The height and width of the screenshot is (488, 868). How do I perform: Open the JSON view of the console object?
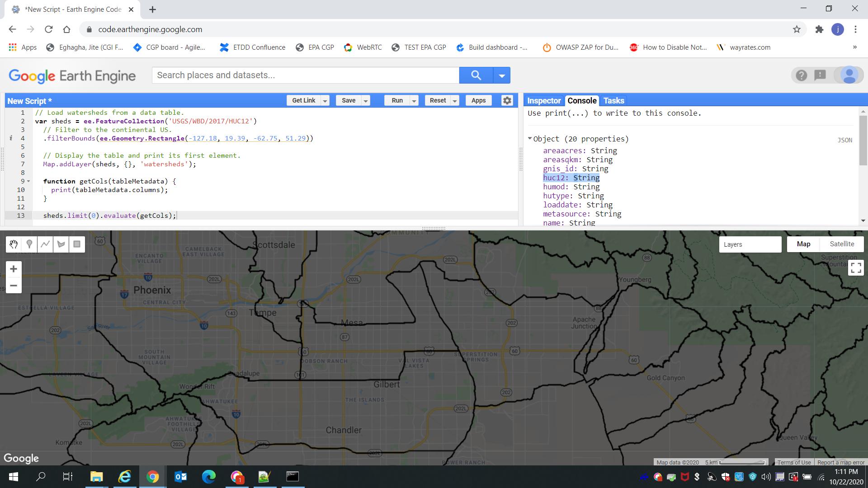point(844,140)
